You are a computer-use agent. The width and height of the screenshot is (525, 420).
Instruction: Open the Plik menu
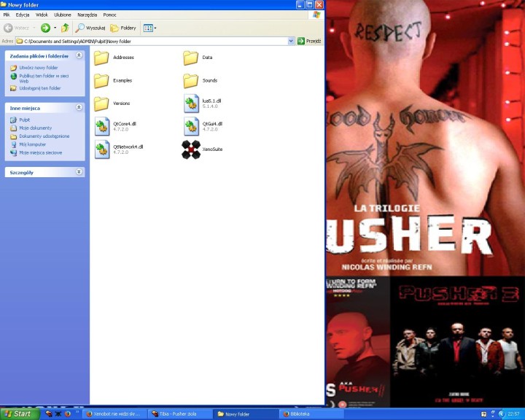click(x=7, y=15)
